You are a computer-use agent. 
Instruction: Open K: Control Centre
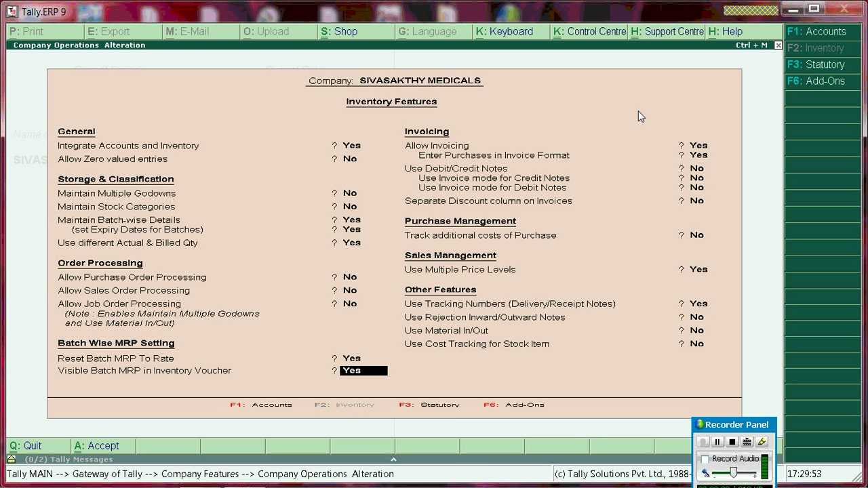pos(589,32)
